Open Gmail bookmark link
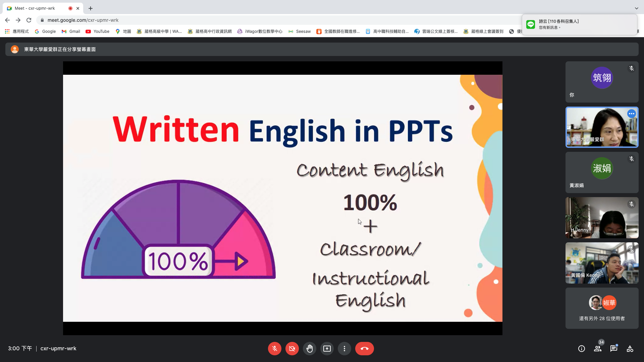Viewport: 644px width, 362px height. coord(71,31)
